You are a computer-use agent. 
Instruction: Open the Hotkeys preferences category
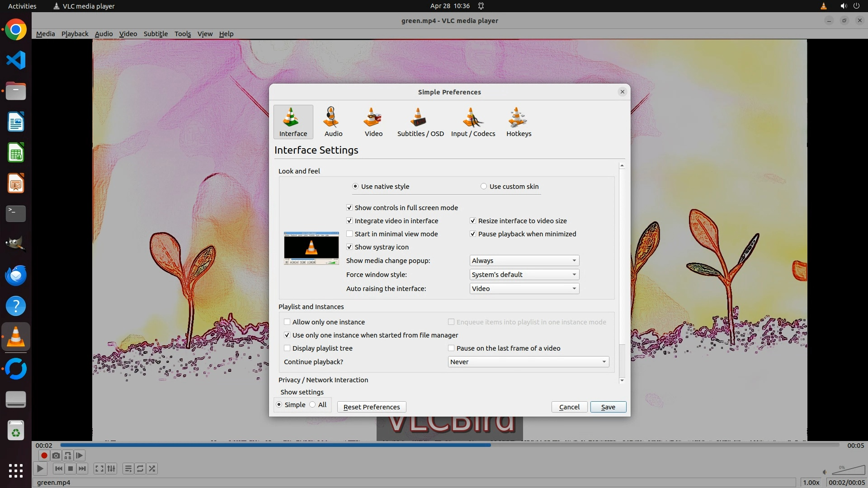[x=519, y=122]
